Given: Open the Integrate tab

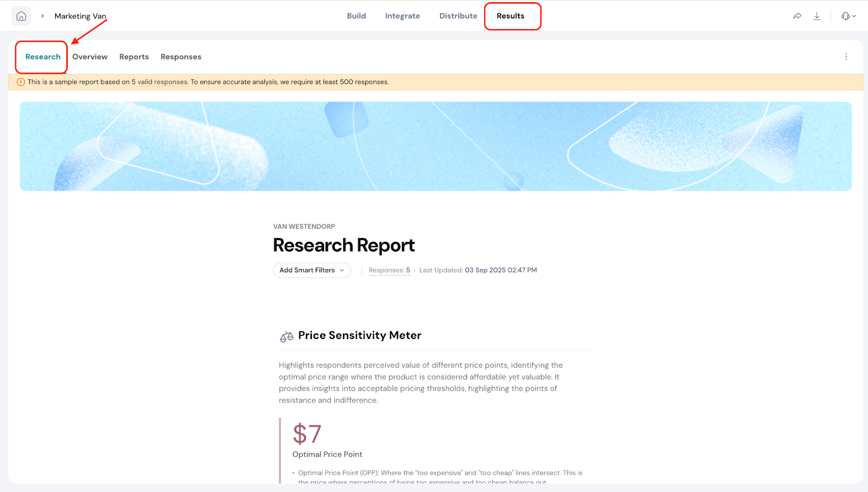Looking at the screenshot, I should 403,16.
